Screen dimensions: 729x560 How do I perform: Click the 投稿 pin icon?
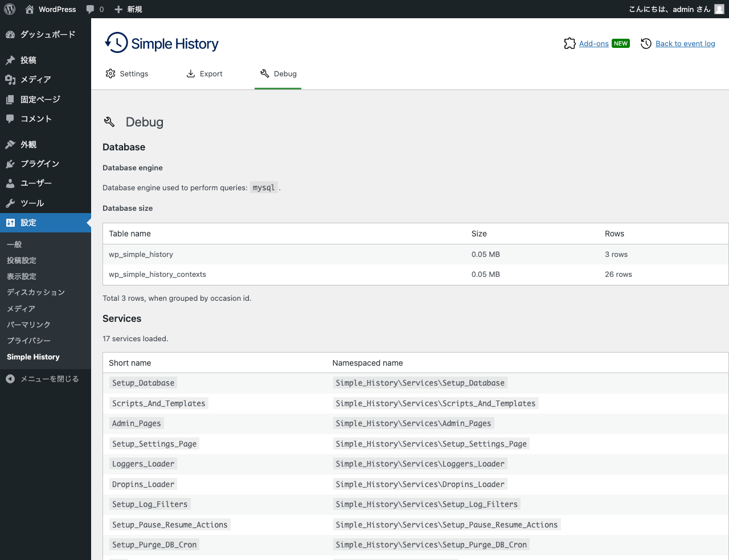(10, 60)
